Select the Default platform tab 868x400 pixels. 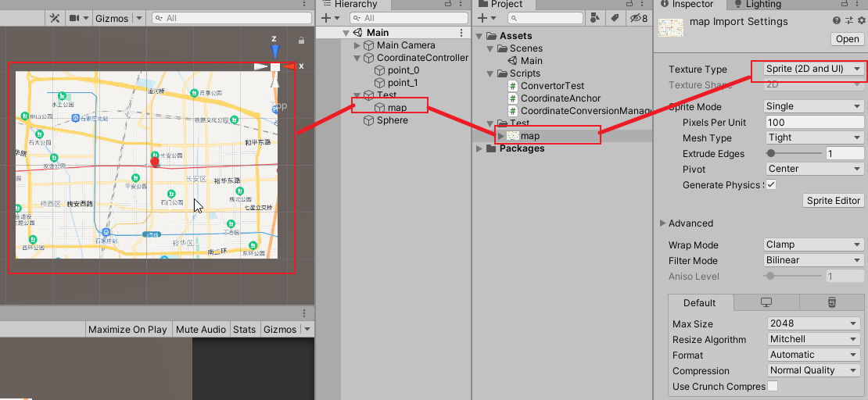click(699, 303)
